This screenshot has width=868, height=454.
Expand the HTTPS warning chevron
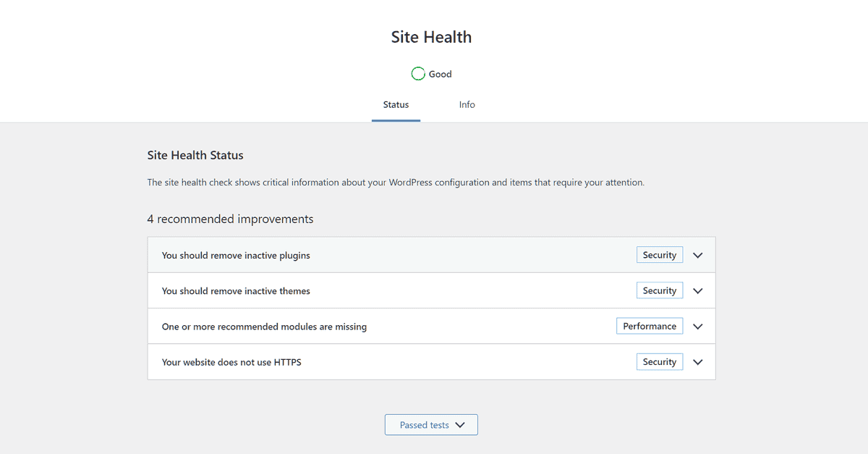(x=698, y=362)
